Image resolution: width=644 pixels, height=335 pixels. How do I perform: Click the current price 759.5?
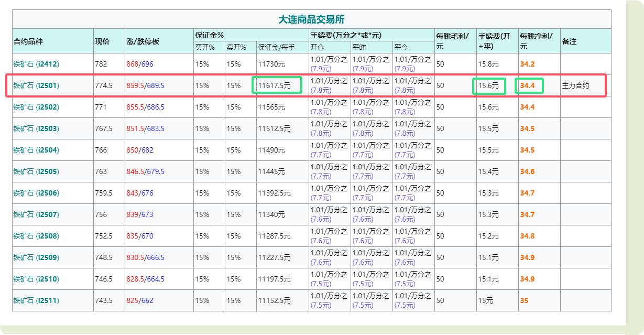tap(104, 193)
